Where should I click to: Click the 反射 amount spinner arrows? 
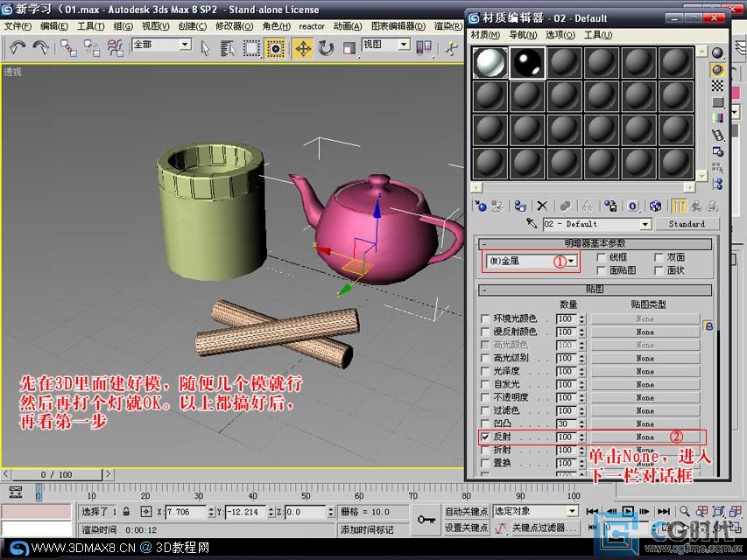(581, 437)
